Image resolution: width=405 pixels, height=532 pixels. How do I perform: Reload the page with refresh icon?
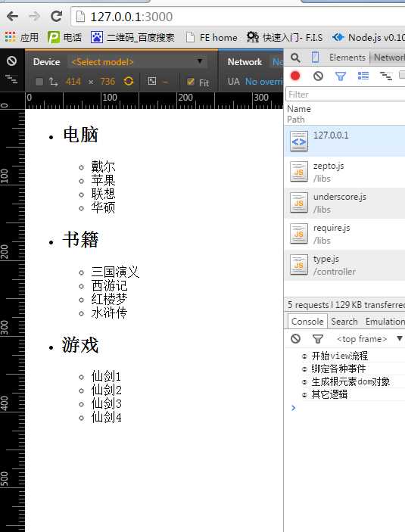[x=56, y=16]
